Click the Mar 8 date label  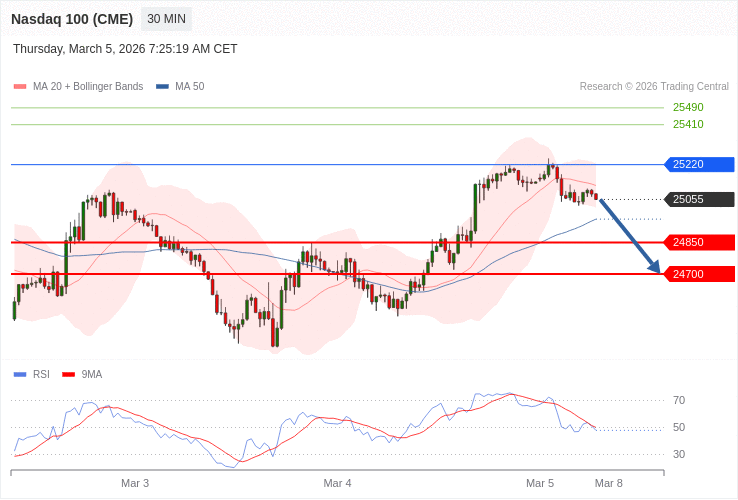pos(608,483)
